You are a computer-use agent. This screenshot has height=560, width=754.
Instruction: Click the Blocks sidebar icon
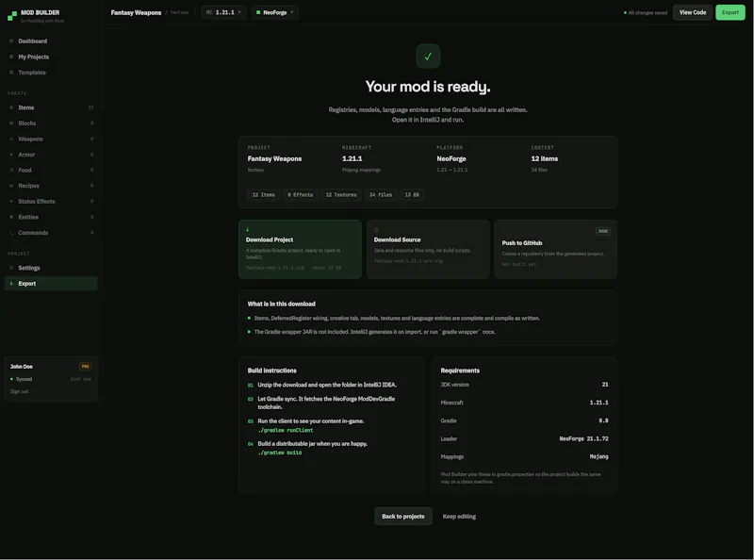coord(11,124)
